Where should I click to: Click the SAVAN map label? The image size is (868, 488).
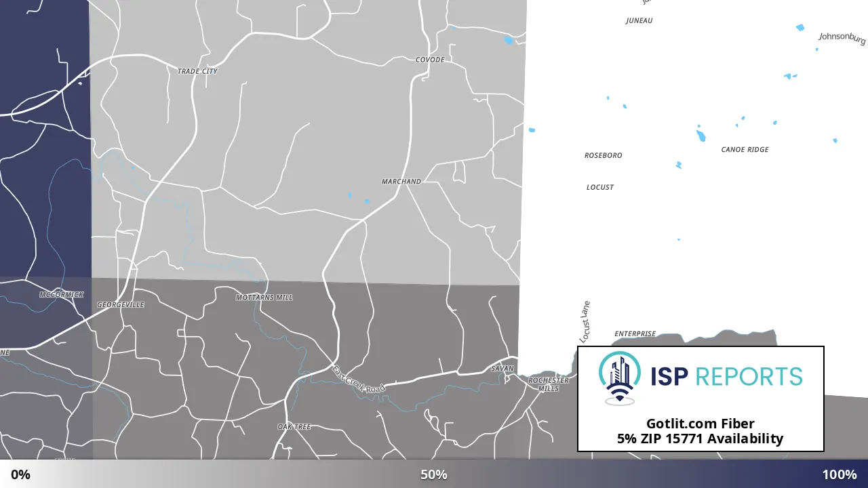pos(502,369)
